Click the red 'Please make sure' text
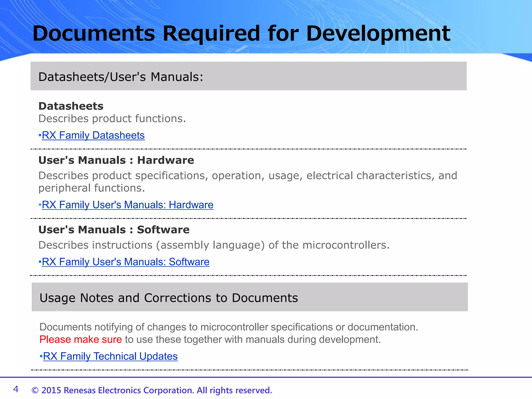532x399 pixels. (81, 340)
